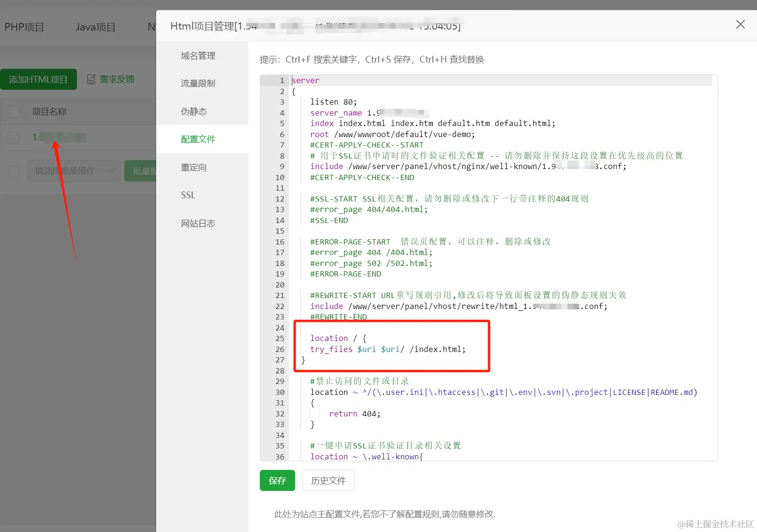Click the green 保存 button
Image resolution: width=757 pixels, height=532 pixels.
point(277,480)
